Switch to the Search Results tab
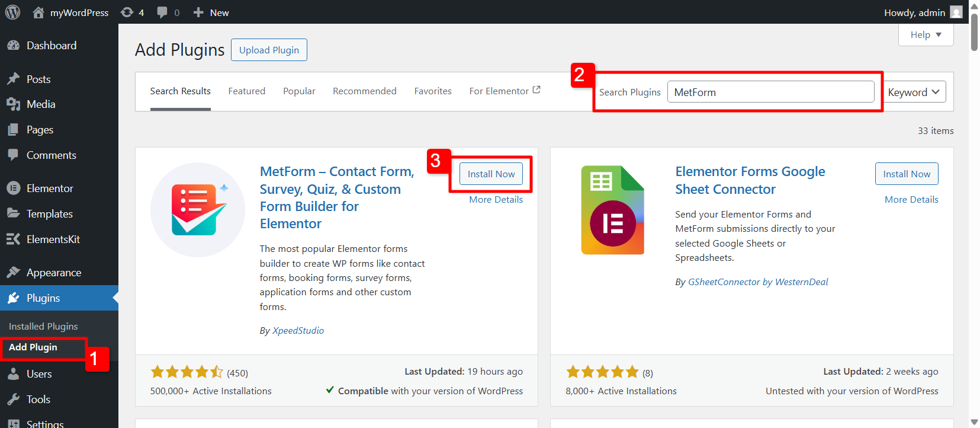Screen dimensions: 980x428 point(180,91)
